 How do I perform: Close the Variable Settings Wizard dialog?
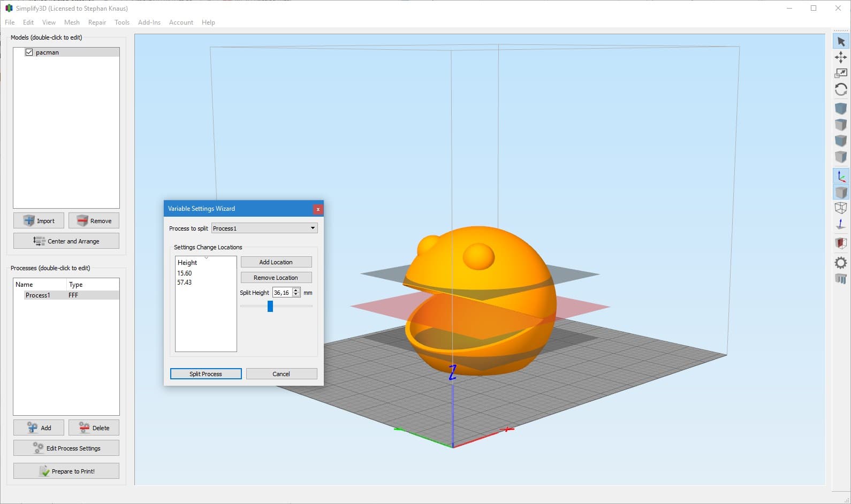[x=318, y=209]
